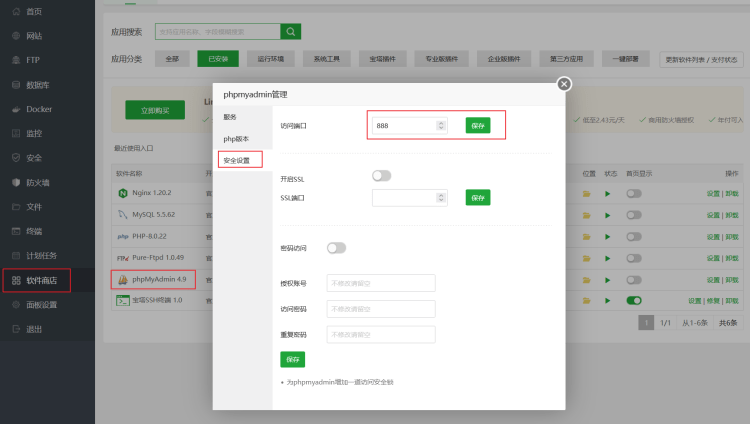Select the 宝塔插件 category filter
Viewport: 750px width, 424px height.
point(383,59)
